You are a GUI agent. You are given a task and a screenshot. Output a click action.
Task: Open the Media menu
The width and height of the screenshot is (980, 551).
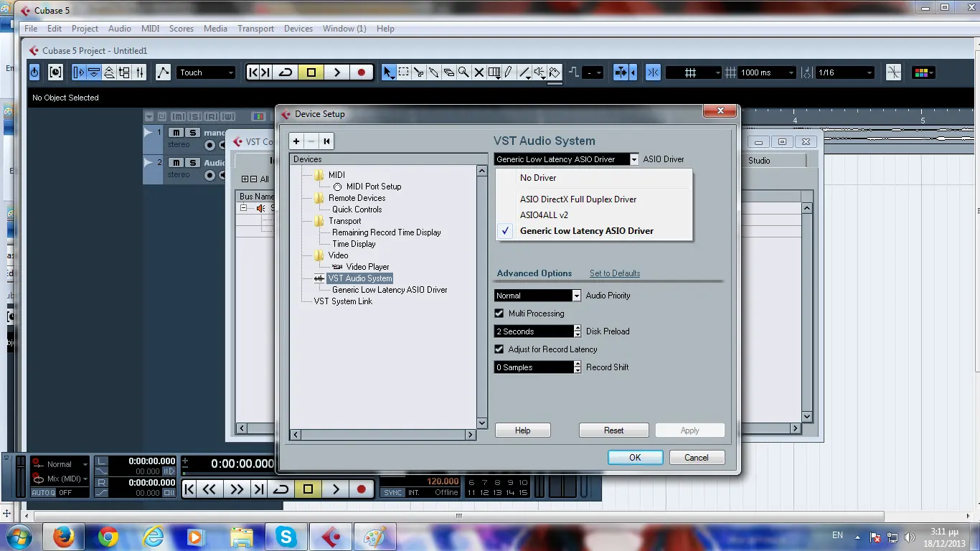pyautogui.click(x=215, y=29)
